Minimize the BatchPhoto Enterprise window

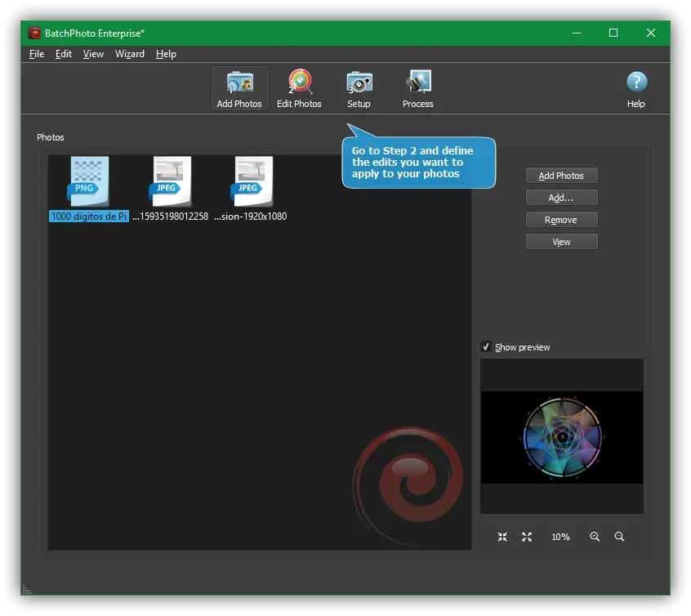(577, 33)
